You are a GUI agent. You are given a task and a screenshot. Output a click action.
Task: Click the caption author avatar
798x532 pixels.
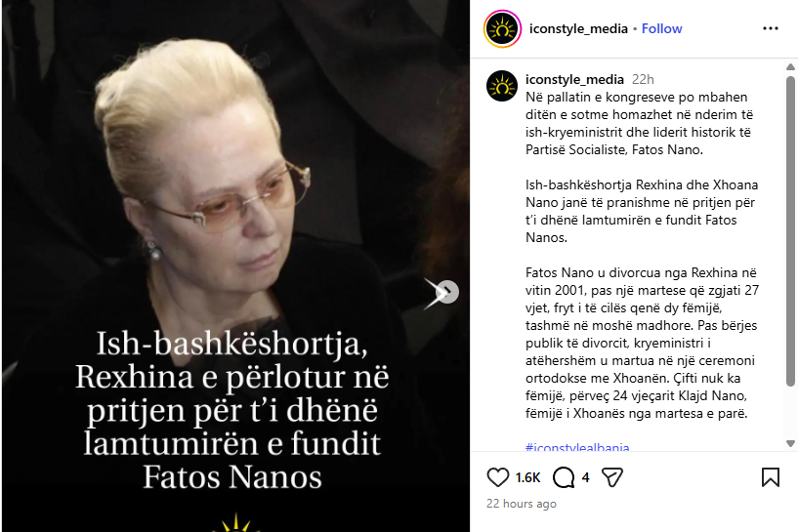502,86
